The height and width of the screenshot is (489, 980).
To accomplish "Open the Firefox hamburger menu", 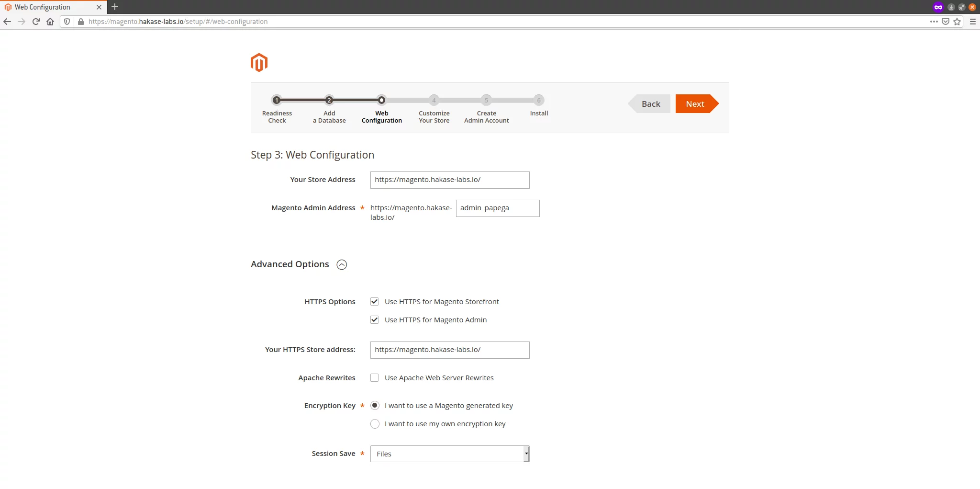I will point(973,22).
